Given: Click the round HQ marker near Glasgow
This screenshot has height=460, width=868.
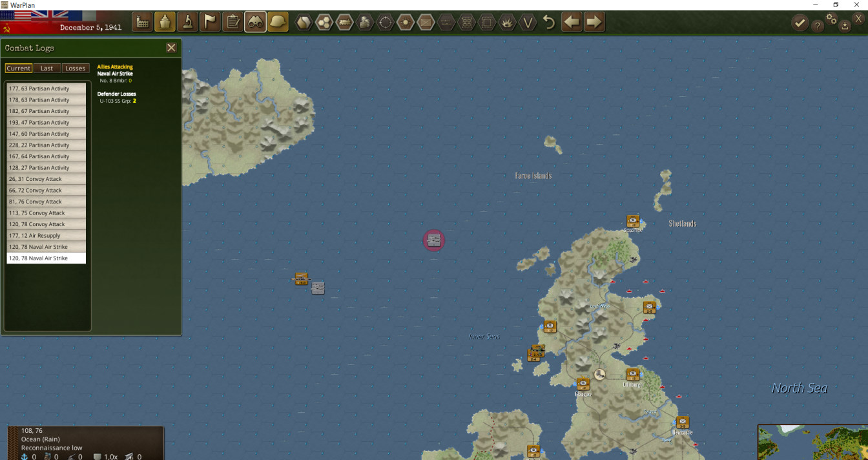Looking at the screenshot, I should pos(599,373).
